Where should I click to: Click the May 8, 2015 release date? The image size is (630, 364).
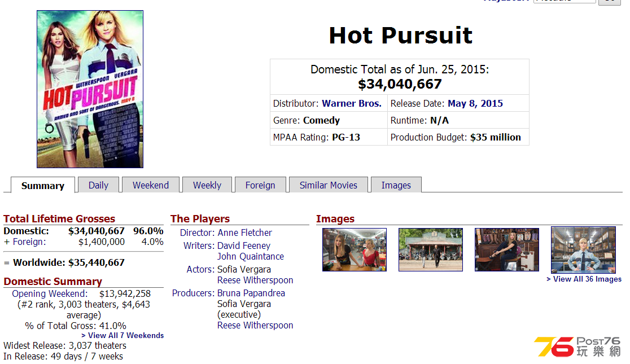[475, 103]
